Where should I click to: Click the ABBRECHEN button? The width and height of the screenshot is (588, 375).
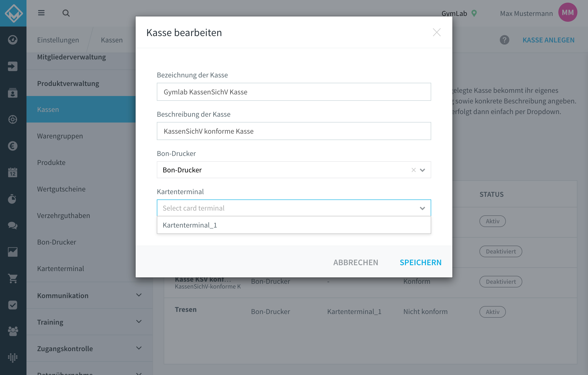[356, 263]
